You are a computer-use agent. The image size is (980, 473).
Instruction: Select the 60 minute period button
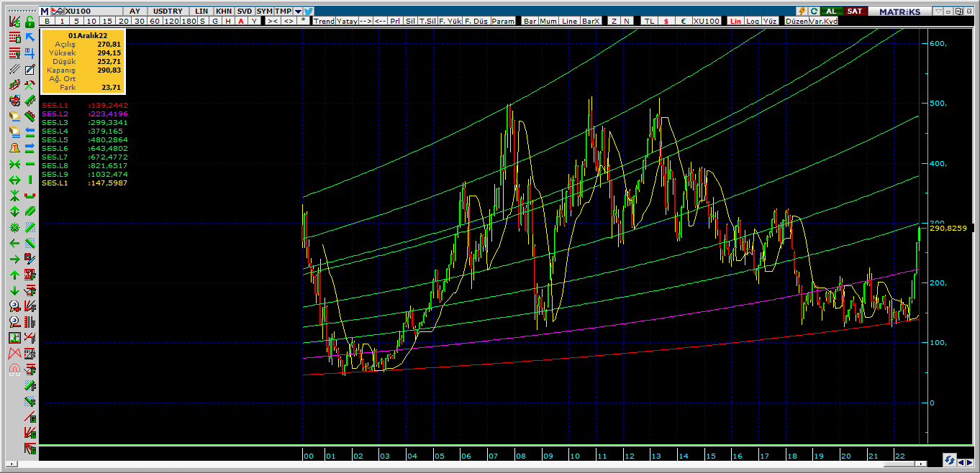[154, 21]
